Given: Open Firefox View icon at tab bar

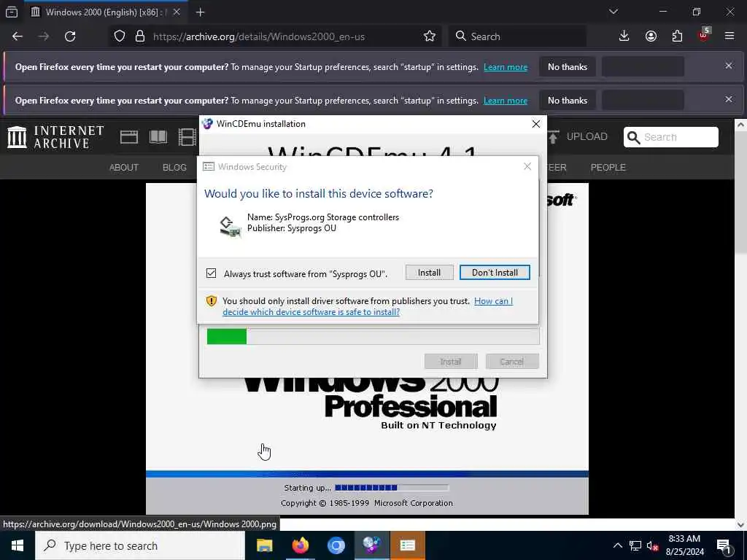Looking at the screenshot, I should pos(12,12).
